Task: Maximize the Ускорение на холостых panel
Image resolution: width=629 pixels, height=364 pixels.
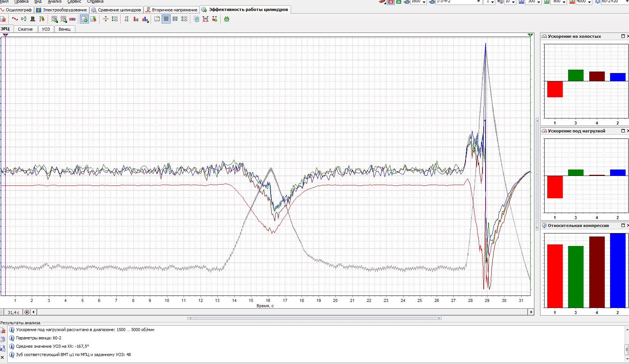Action: [623, 36]
